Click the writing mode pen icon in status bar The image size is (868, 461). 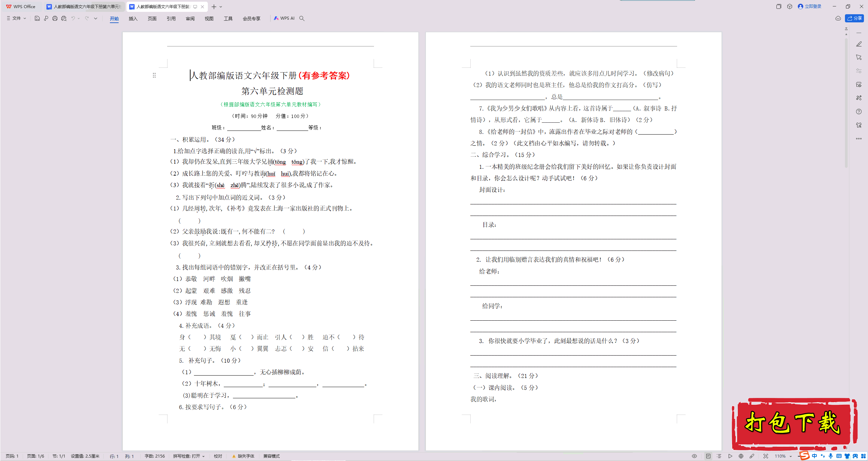tap(752, 456)
